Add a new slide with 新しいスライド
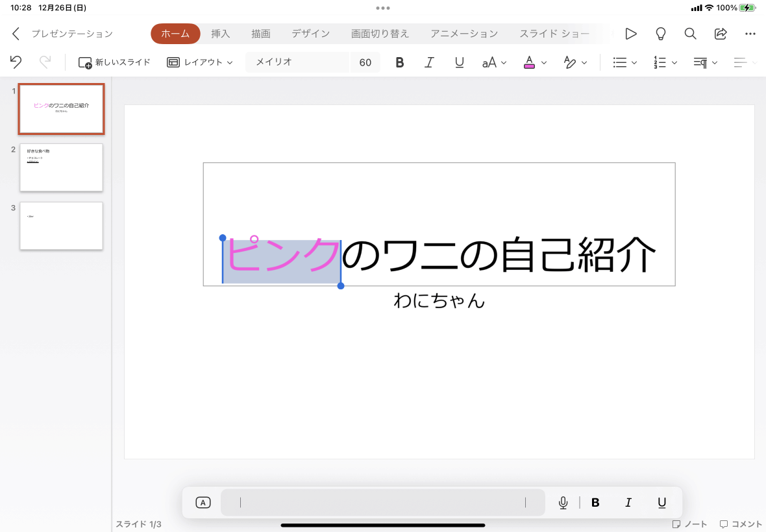This screenshot has width=766, height=532. (x=114, y=62)
